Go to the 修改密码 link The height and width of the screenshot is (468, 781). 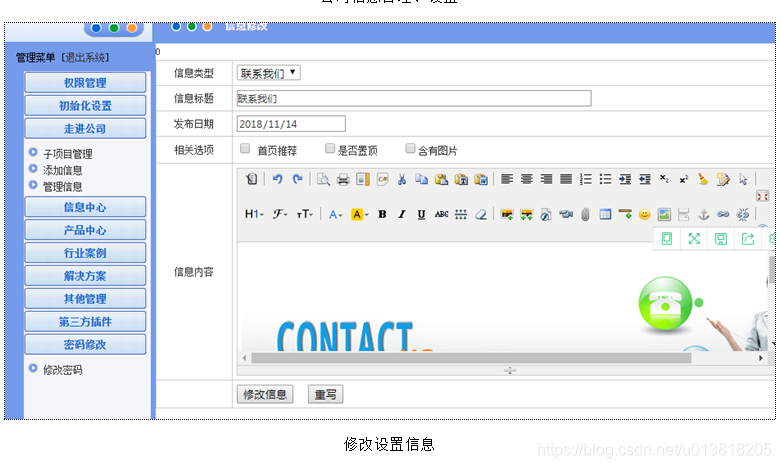click(63, 370)
